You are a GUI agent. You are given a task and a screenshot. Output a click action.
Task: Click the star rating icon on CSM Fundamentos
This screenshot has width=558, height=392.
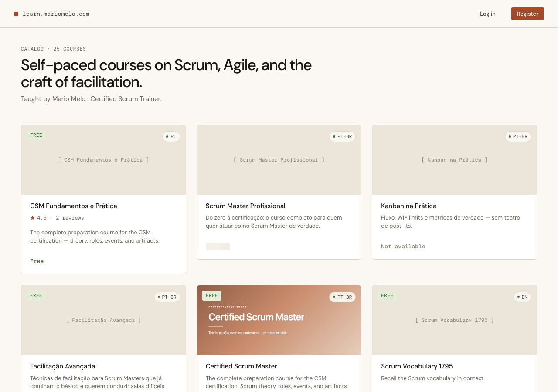[33, 218]
